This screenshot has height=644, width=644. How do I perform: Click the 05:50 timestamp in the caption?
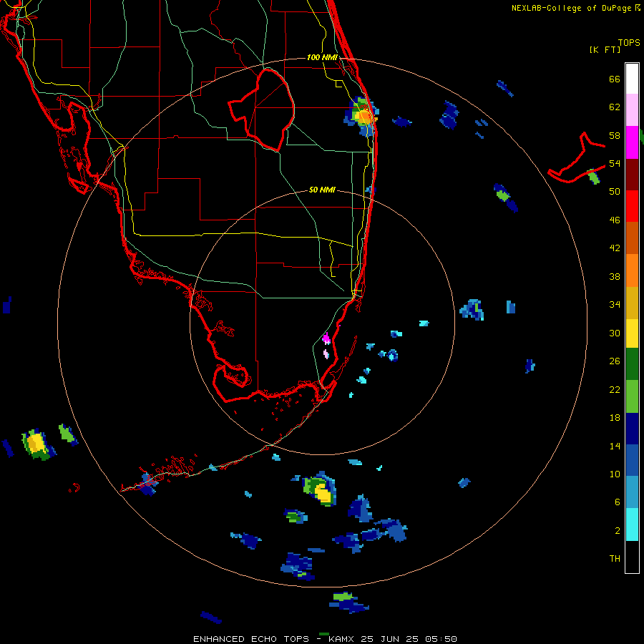pos(440,639)
